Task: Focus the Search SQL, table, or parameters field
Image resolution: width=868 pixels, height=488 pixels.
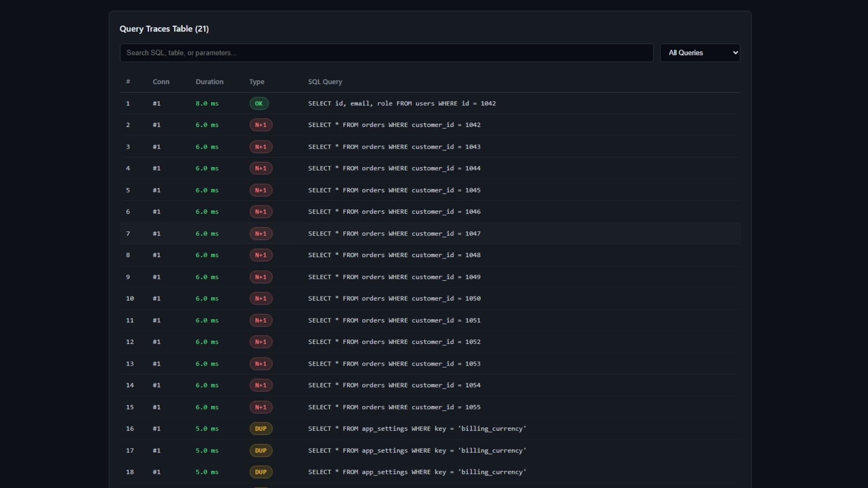Action: point(387,53)
